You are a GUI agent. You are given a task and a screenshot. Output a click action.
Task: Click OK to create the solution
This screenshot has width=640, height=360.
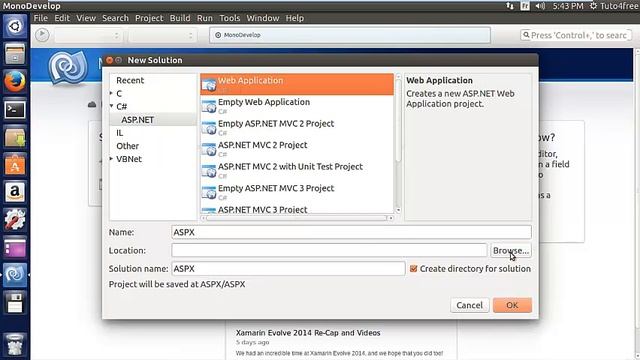(x=512, y=305)
